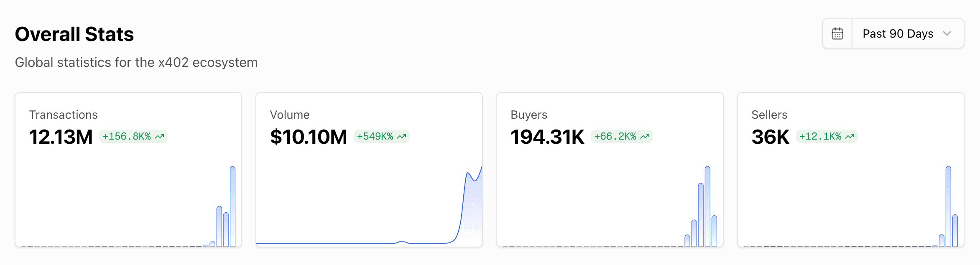
Task: Click the $10.10M volume value
Action: (x=309, y=137)
